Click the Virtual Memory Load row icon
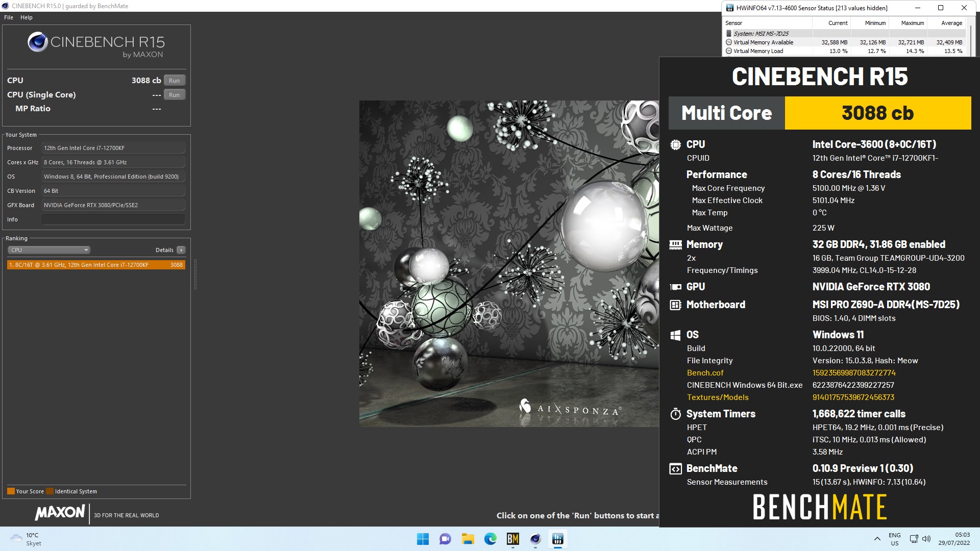Viewport: 980px width, 551px height. [x=729, y=51]
